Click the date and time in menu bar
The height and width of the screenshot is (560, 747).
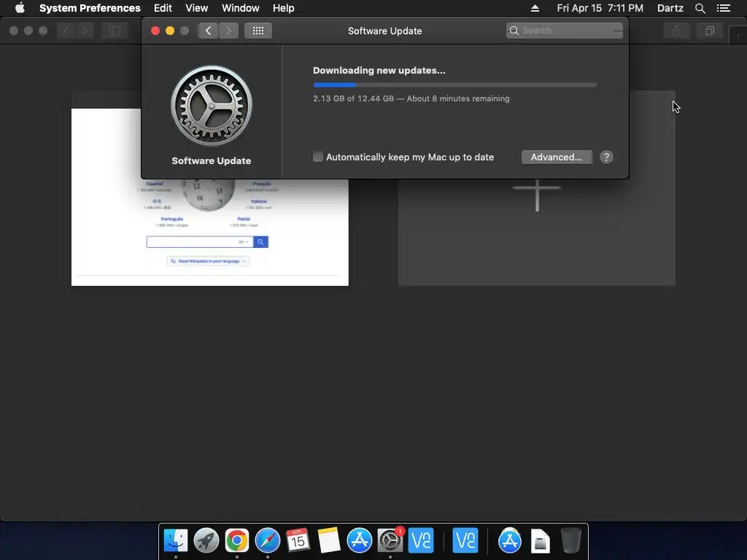600,8
